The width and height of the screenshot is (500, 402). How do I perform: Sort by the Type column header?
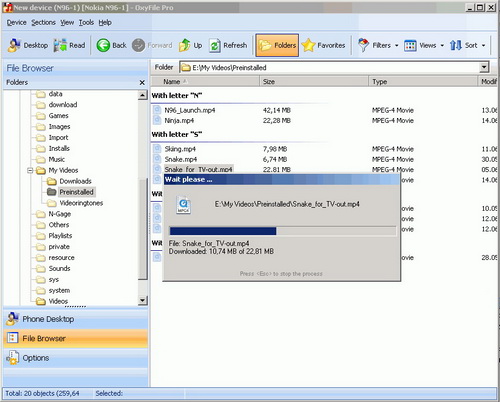pyautogui.click(x=423, y=81)
